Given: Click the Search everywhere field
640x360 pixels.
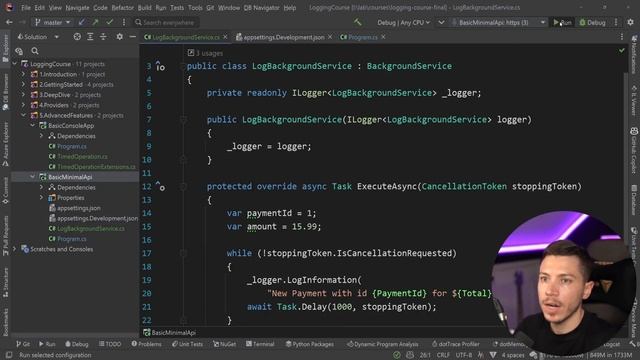Looking at the screenshot, I should 166,22.
